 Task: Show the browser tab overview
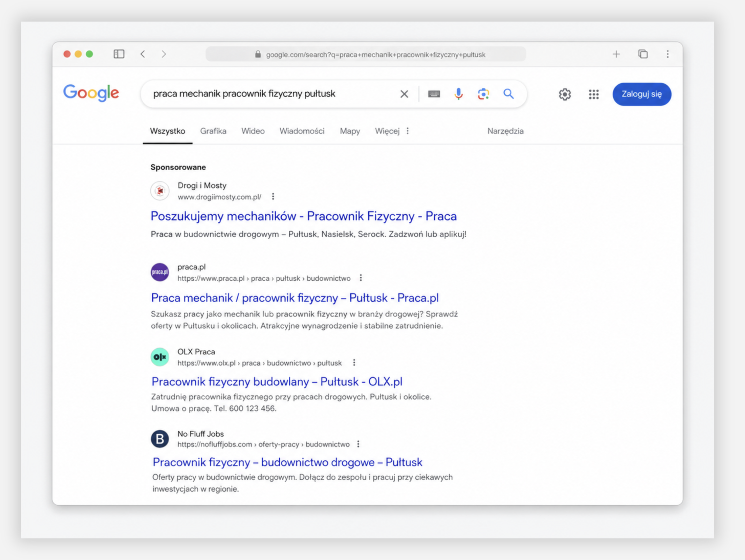click(643, 54)
